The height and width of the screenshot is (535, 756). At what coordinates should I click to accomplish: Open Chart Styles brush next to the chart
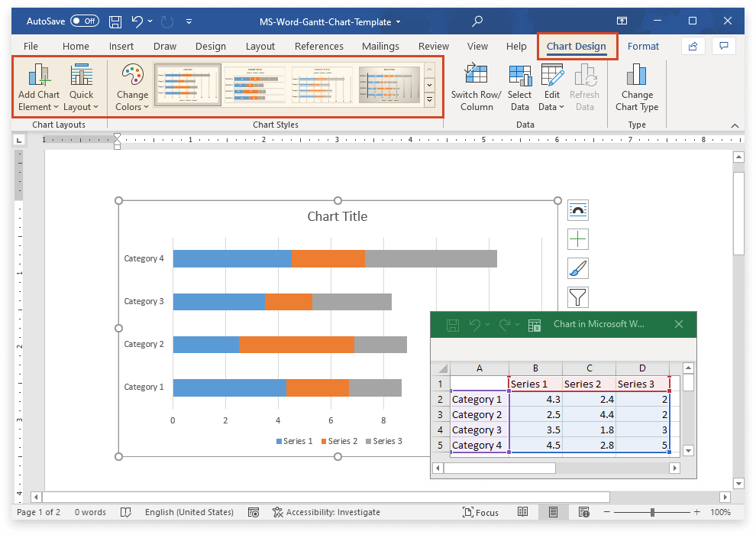click(578, 268)
